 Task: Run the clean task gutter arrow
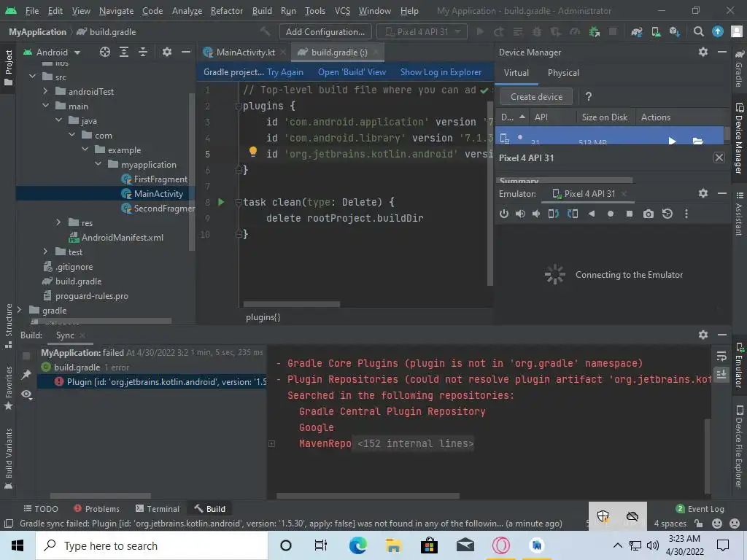click(221, 202)
